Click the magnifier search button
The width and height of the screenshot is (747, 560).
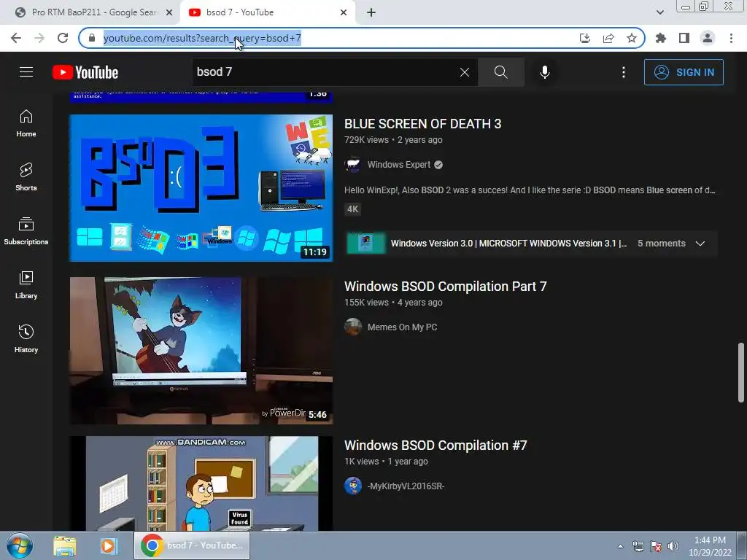click(500, 72)
